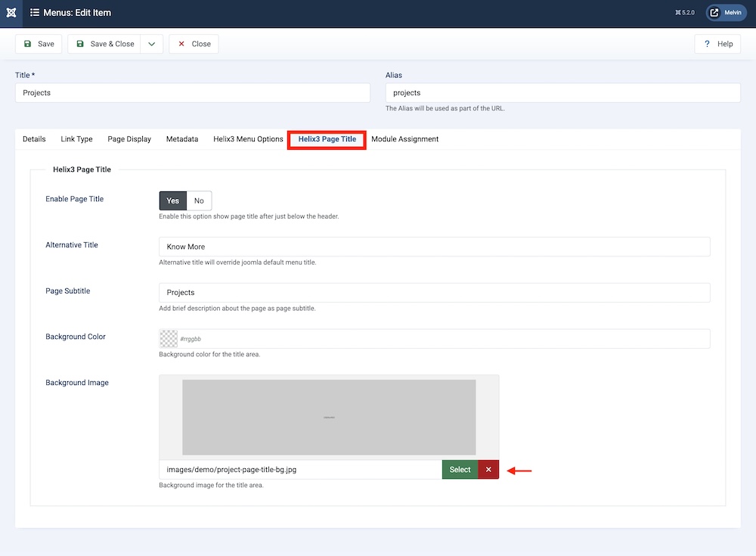
Task: Click the Joomla logo icon
Action: pyautogui.click(x=11, y=13)
